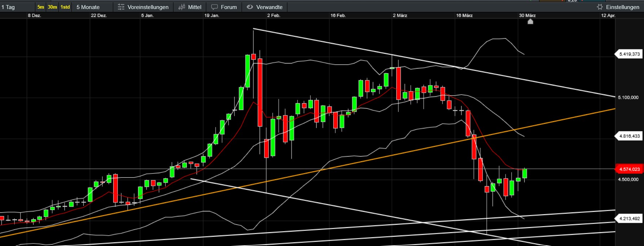644x246 pixels.
Task: Click the Verwandte related markets label
Action: (269, 7)
